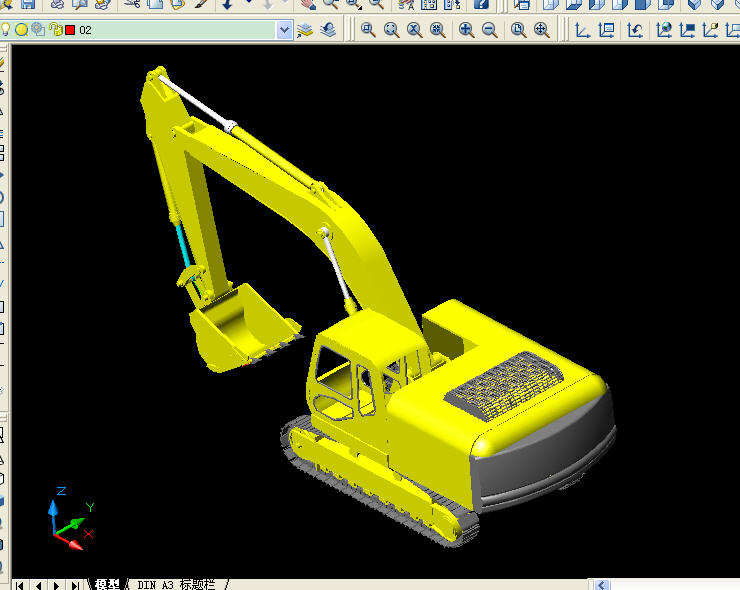Open the layer dropdown arrow
The image size is (740, 590).
[x=284, y=30]
